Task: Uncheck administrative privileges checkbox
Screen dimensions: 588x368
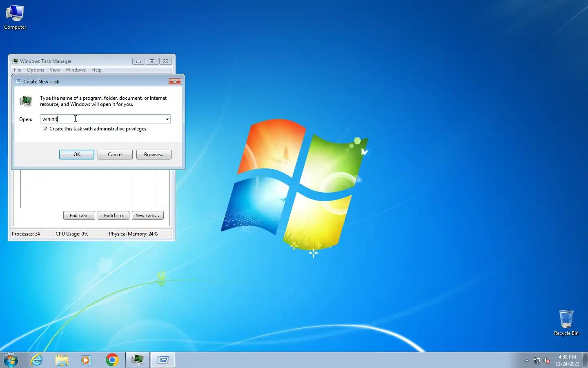Action: pos(45,128)
